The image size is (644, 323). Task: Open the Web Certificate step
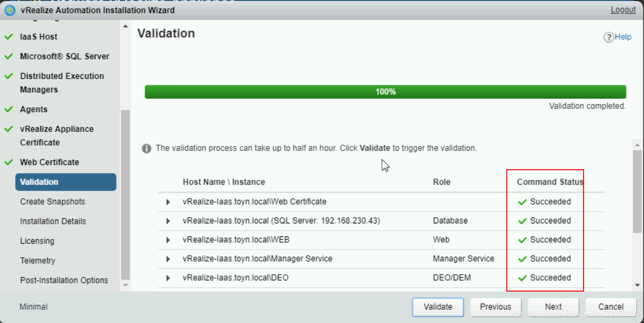tap(49, 162)
